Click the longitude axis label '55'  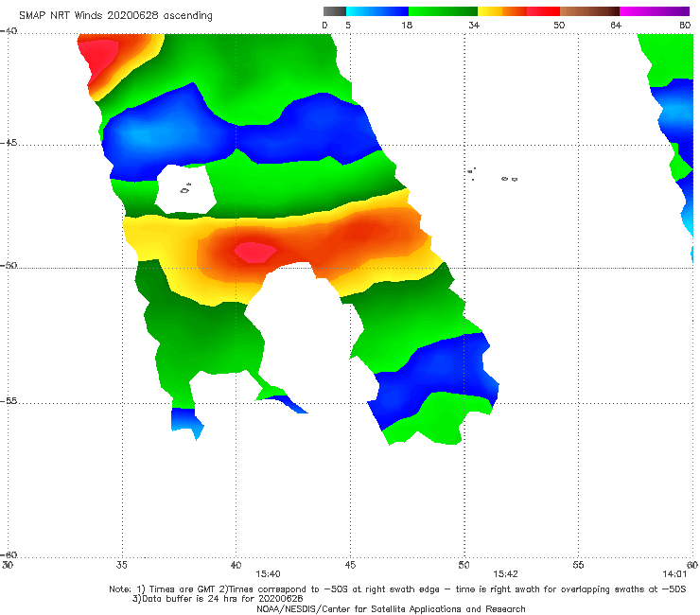(578, 565)
